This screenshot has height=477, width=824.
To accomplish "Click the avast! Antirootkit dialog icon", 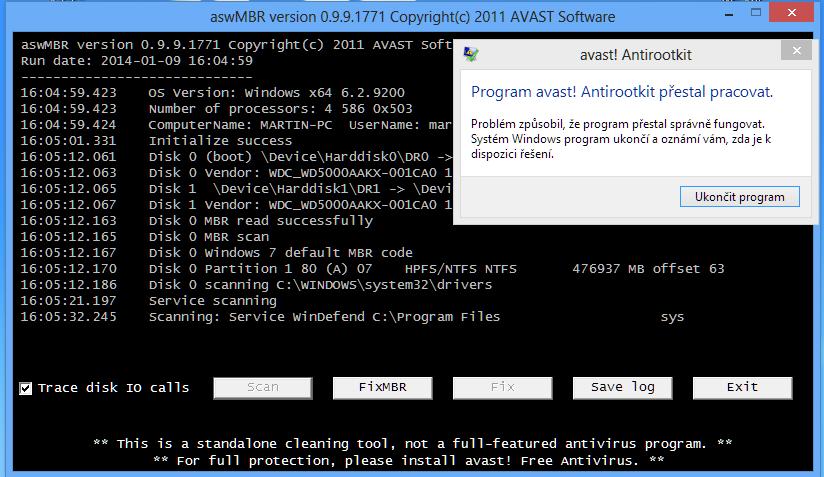I will click(471, 54).
